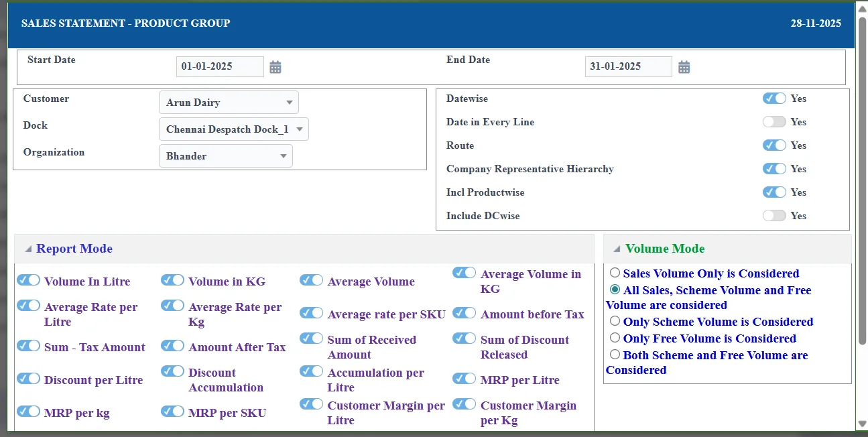Toggle the Datewise switch
This screenshot has width=868, height=437.
[774, 99]
